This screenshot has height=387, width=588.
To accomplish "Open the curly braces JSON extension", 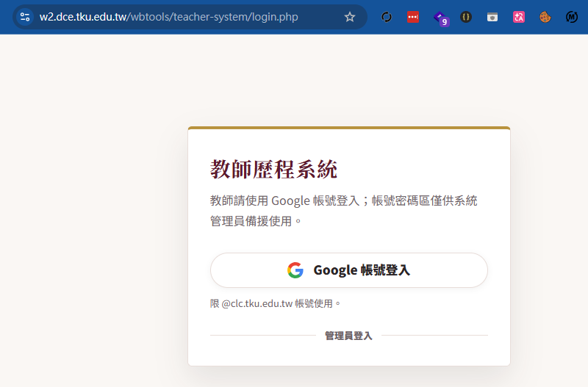I will coord(466,17).
